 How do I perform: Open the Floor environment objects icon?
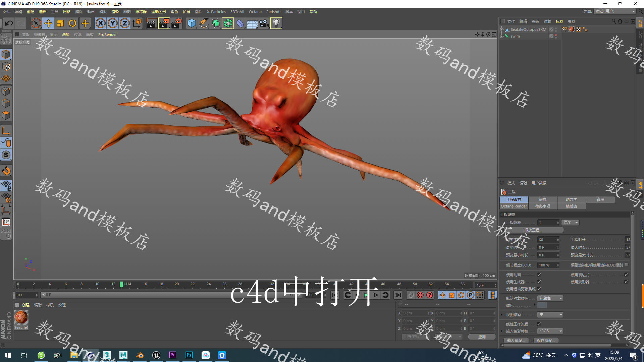click(x=252, y=23)
